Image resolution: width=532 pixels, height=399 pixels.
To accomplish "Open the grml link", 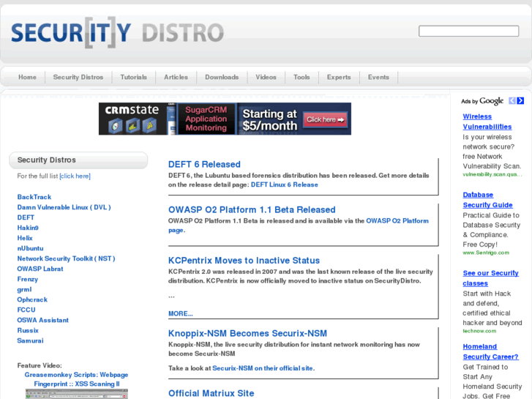I will (24, 289).
